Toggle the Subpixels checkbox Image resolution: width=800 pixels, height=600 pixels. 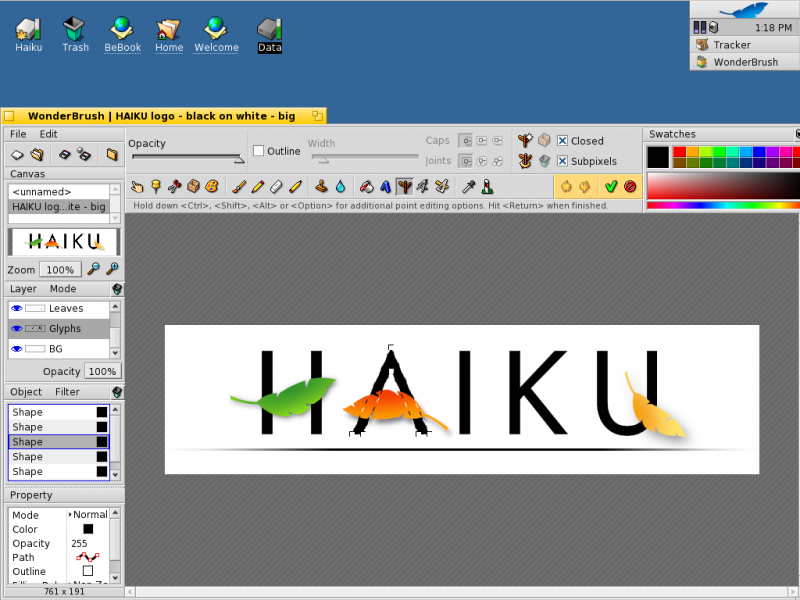562,161
